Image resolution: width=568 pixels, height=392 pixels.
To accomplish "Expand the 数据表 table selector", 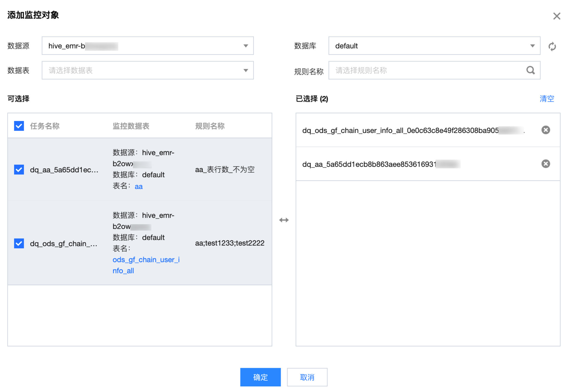I will point(148,70).
